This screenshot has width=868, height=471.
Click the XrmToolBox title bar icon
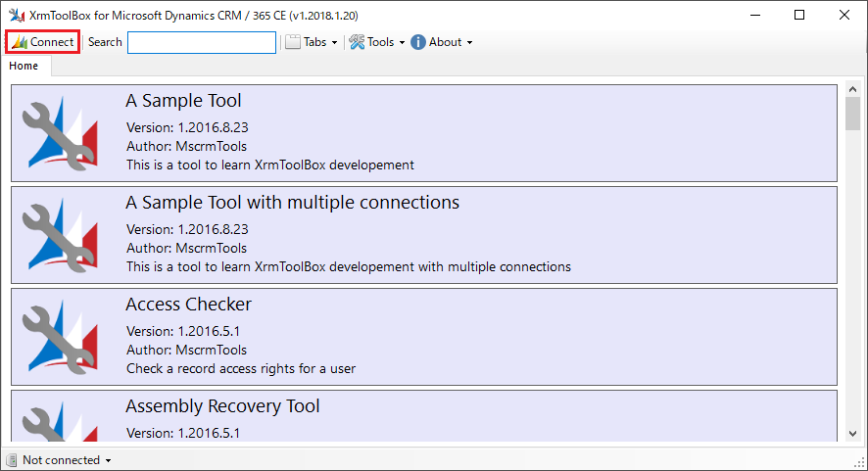click(17, 15)
